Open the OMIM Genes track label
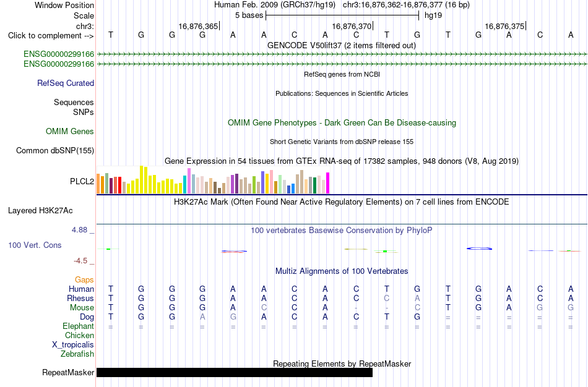The width and height of the screenshot is (588, 387). [70, 132]
